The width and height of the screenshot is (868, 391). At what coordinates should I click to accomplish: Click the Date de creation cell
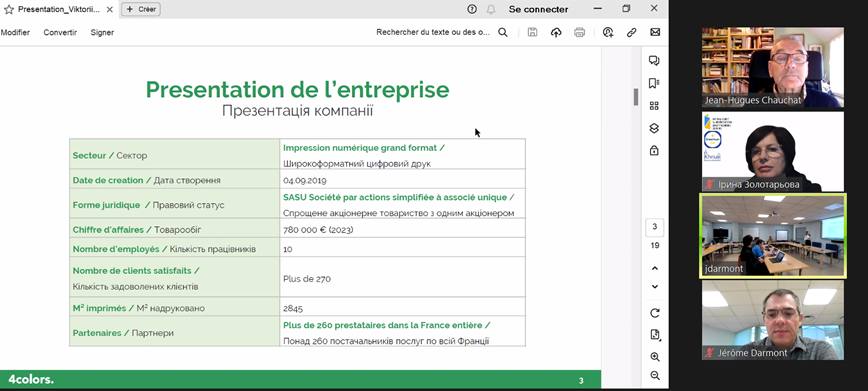point(174,179)
